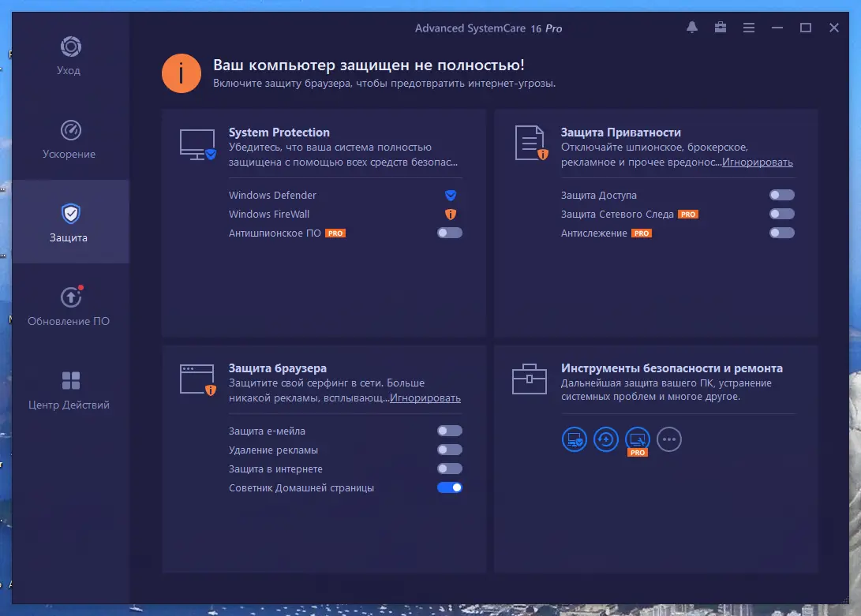Enable Защита в интернете toggle
The image size is (861, 616).
pos(450,469)
